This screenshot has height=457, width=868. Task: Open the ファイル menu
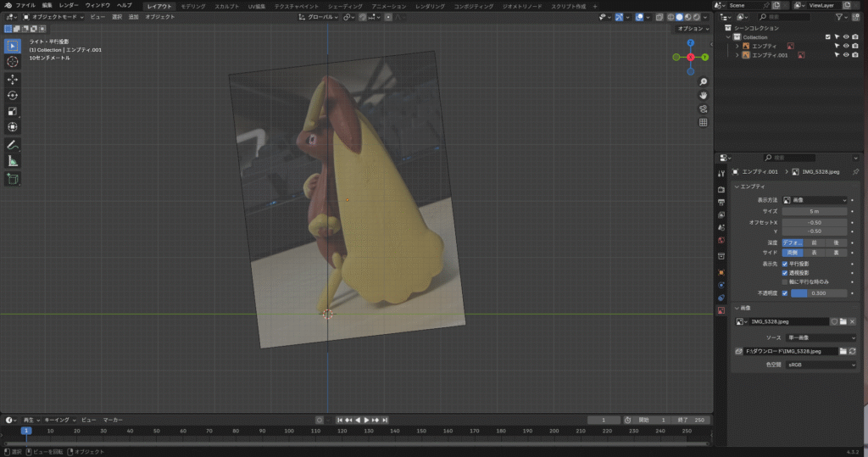[x=25, y=6]
